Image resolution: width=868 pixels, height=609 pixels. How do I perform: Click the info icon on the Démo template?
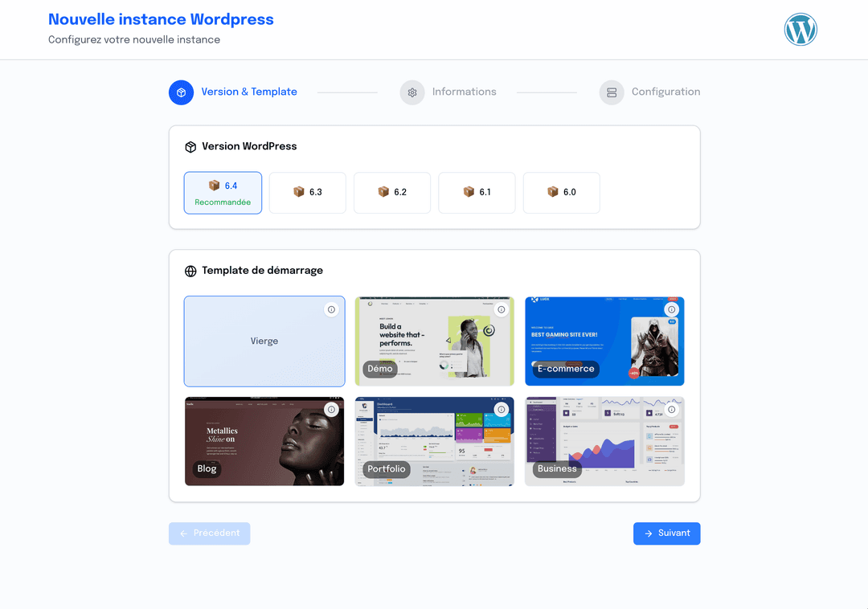[502, 309]
